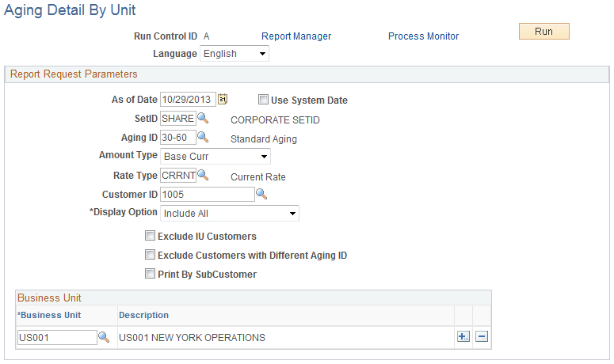Enable Print By SubCustomer option
The image size is (614, 364).
click(x=150, y=275)
